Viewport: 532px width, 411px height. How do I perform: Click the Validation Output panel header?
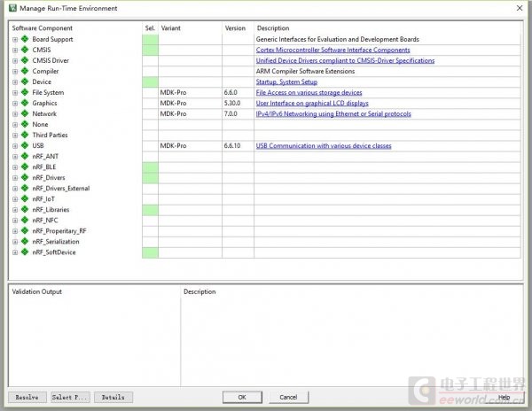[x=37, y=291]
